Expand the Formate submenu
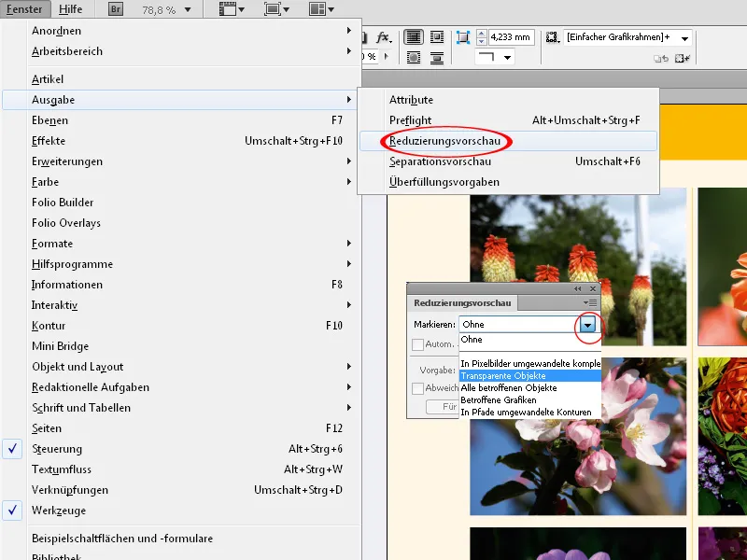 (x=181, y=244)
